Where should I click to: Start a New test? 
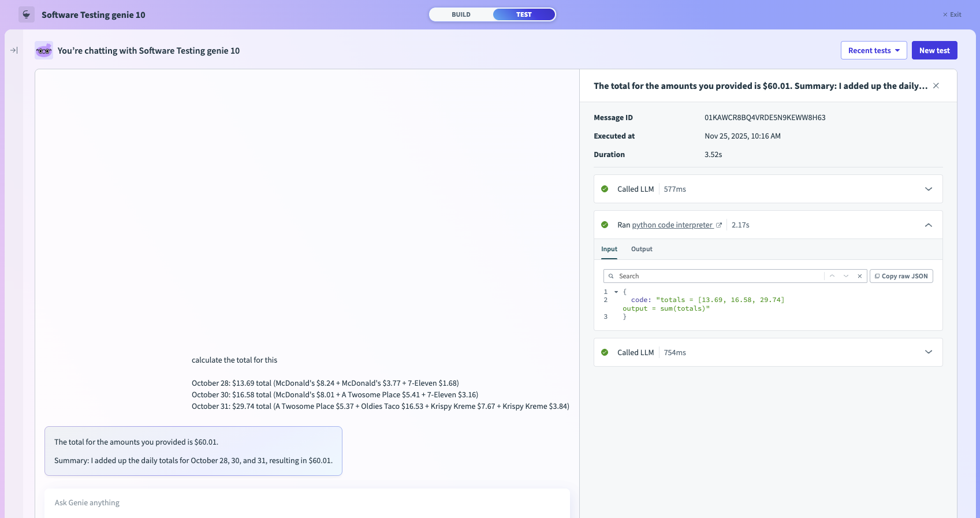934,50
